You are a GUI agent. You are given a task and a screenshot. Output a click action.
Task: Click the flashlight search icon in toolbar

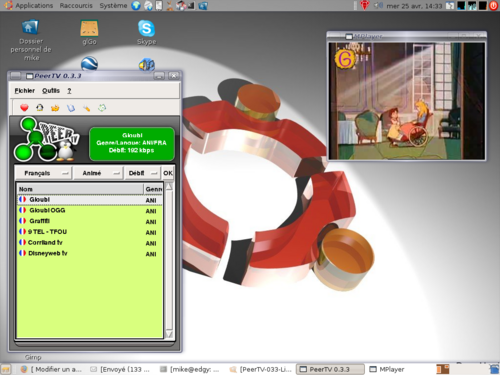click(x=86, y=108)
